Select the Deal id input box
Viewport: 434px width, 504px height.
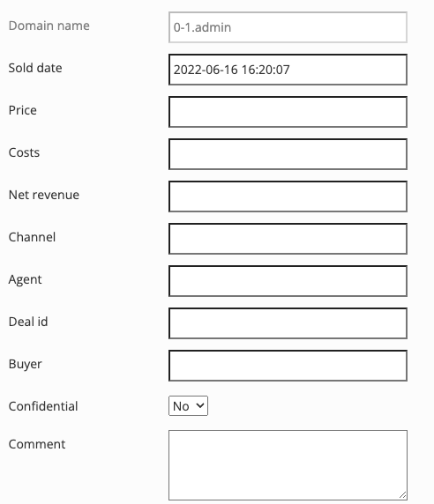[288, 323]
